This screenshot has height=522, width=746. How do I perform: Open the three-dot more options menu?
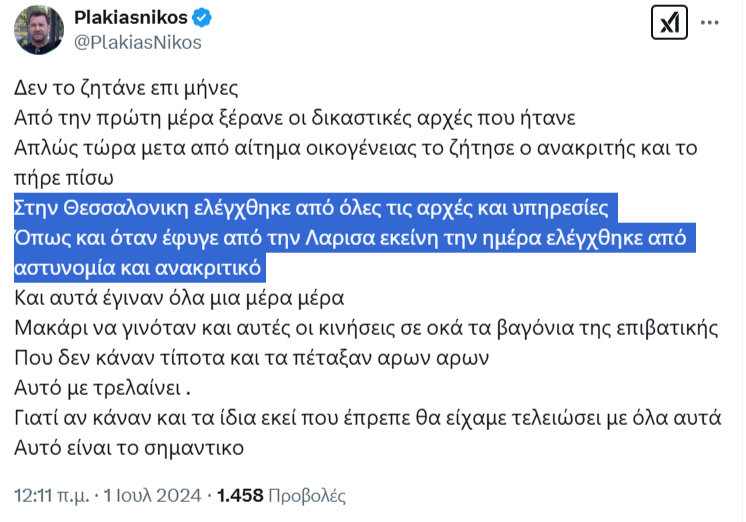point(709,22)
